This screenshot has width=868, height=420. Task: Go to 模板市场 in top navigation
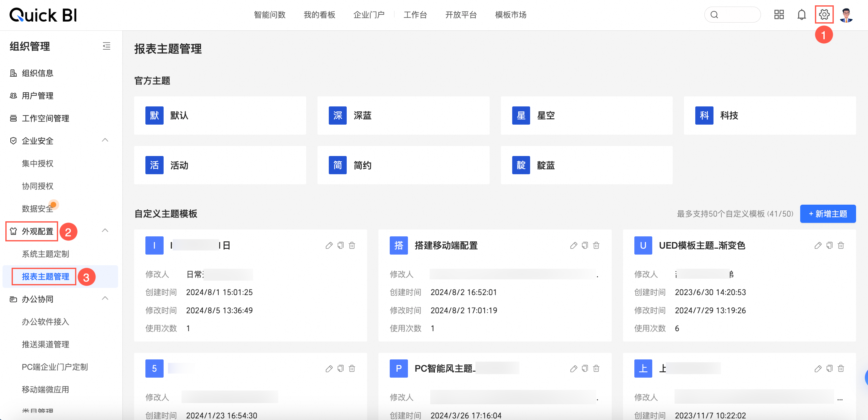[511, 15]
